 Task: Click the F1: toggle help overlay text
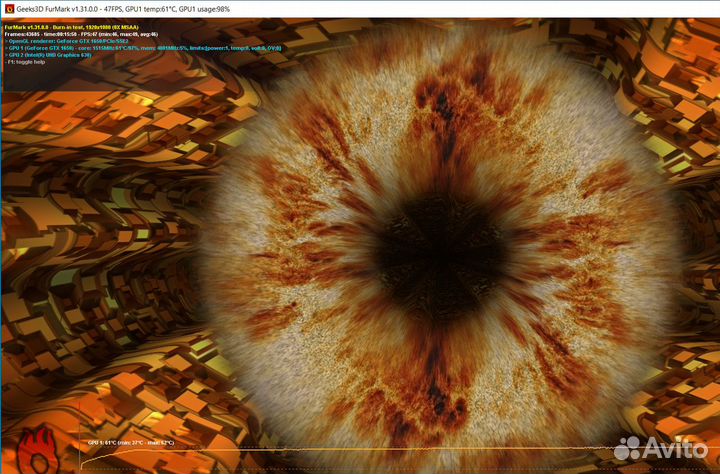[28, 63]
